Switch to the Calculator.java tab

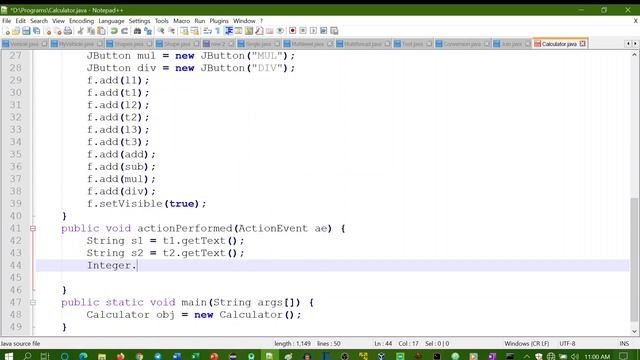pyautogui.click(x=559, y=44)
